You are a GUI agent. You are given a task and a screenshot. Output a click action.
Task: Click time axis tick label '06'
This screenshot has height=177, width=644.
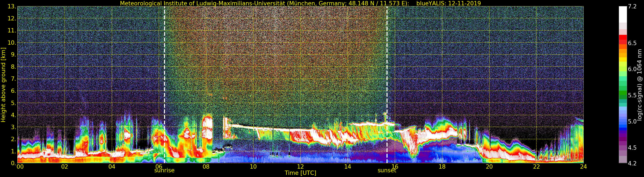[x=159, y=166]
